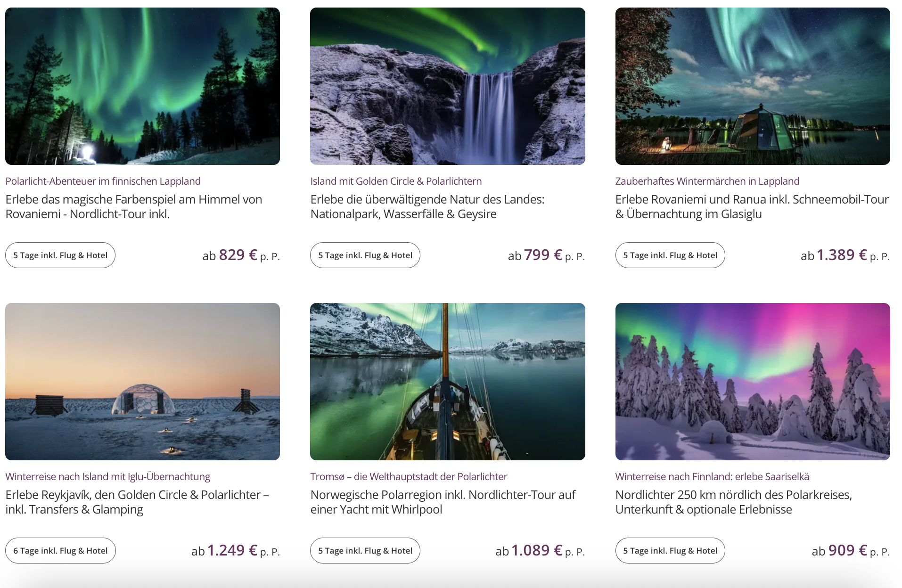Select the 'ab 909 € p. P.' price
The height and width of the screenshot is (588, 902).
pos(851,551)
